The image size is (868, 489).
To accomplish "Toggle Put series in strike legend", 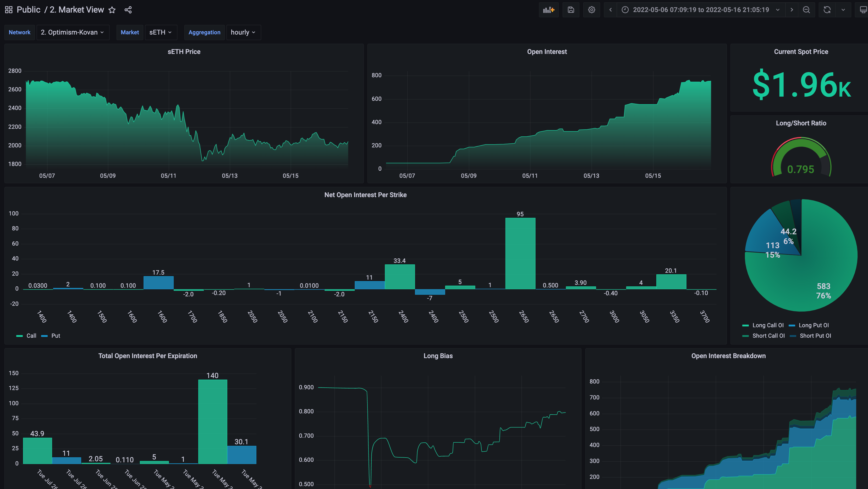I will (56, 336).
